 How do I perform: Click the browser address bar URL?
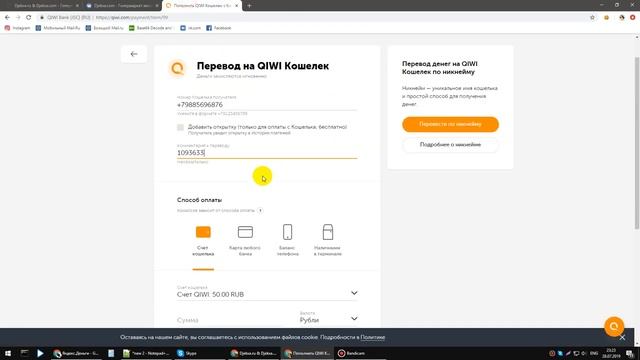pos(132,18)
